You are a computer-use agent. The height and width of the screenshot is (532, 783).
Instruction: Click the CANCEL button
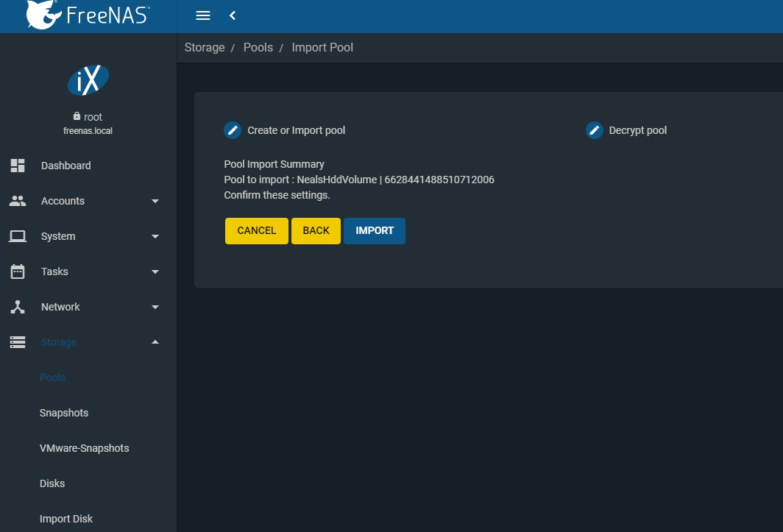click(257, 231)
